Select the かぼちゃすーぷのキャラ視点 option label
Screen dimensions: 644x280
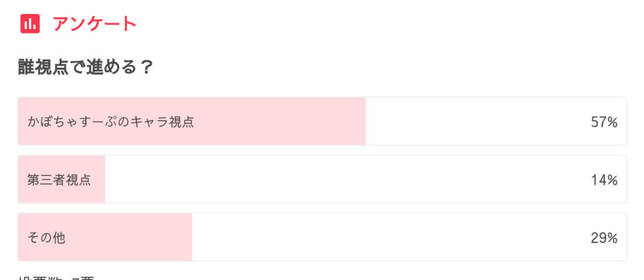(111, 122)
